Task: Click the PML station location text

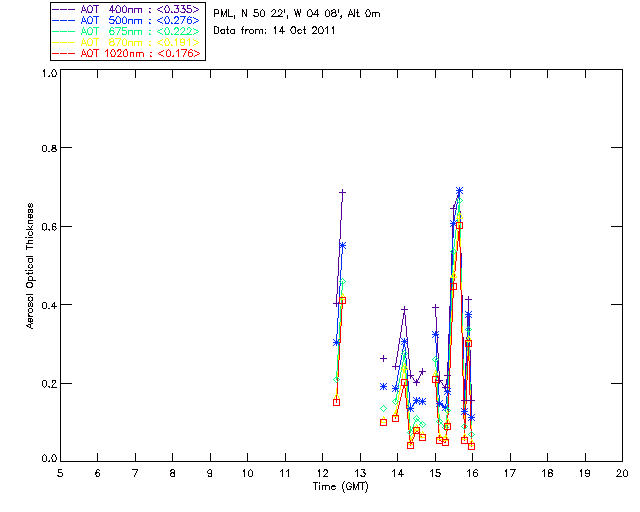Action: point(297,14)
